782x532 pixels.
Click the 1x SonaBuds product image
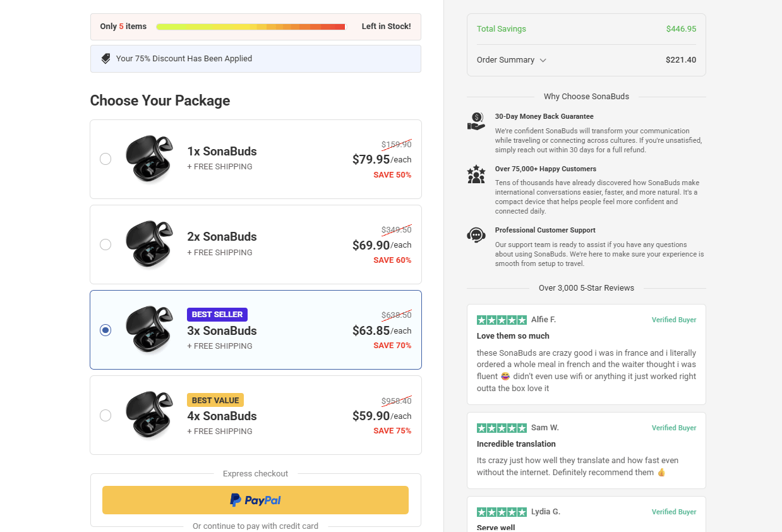pos(148,159)
